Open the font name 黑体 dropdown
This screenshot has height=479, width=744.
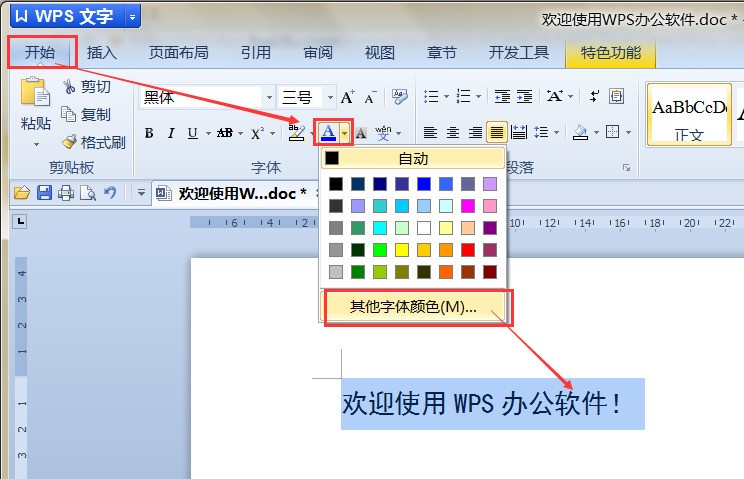click(269, 97)
